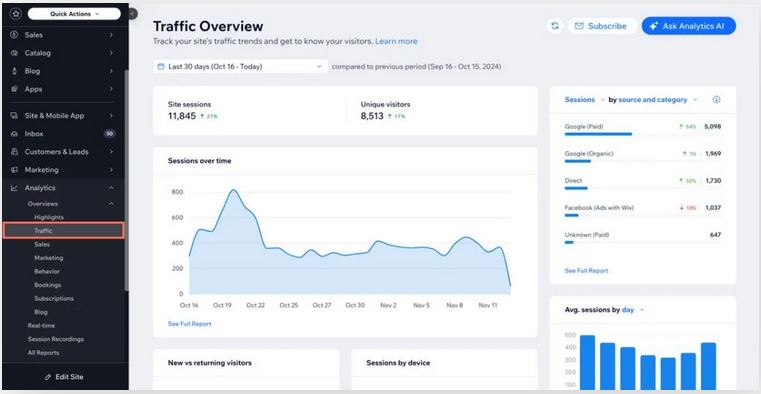Image resolution: width=761 pixels, height=394 pixels.
Task: Click the info icon in Sessions panel
Action: coord(716,99)
